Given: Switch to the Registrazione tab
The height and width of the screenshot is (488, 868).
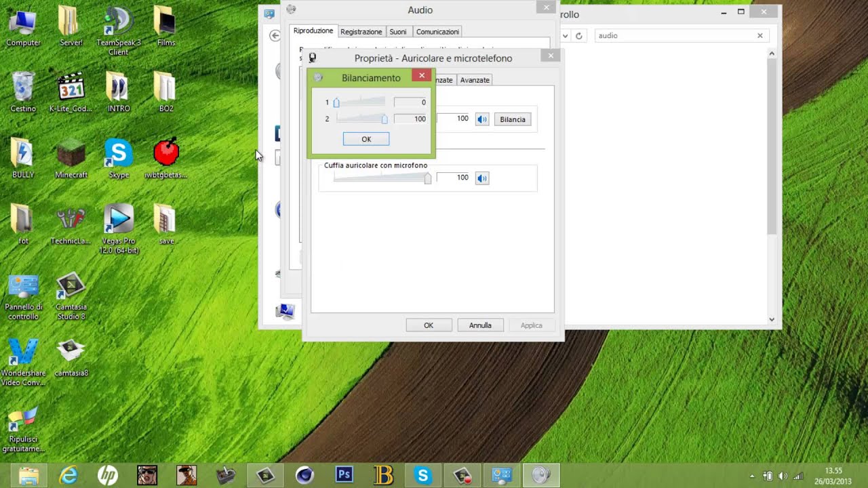Looking at the screenshot, I should click(361, 32).
